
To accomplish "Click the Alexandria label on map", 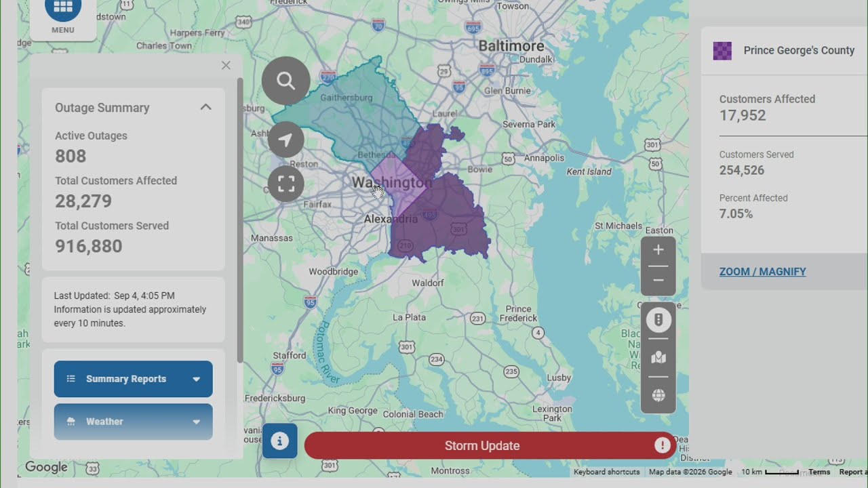I will (391, 219).
